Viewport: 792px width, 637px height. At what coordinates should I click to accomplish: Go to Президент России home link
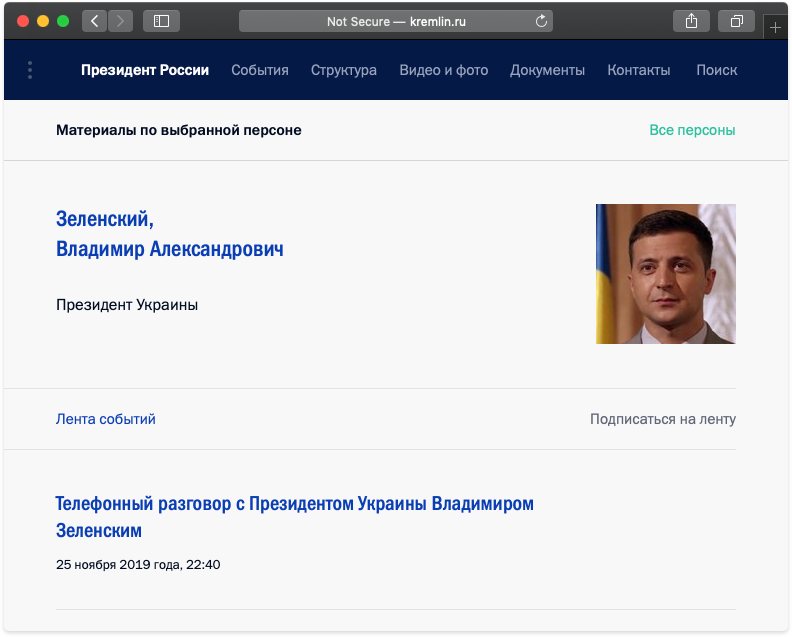coord(145,70)
